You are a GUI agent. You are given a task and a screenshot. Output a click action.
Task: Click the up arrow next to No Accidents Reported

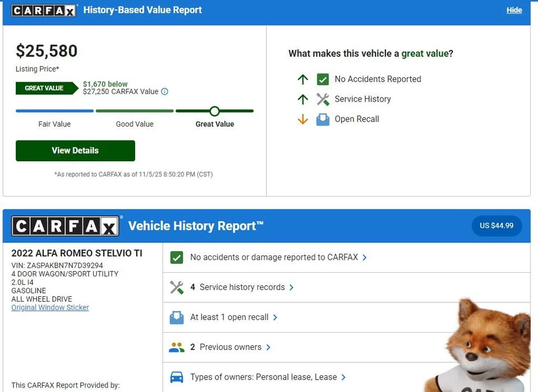coord(303,79)
